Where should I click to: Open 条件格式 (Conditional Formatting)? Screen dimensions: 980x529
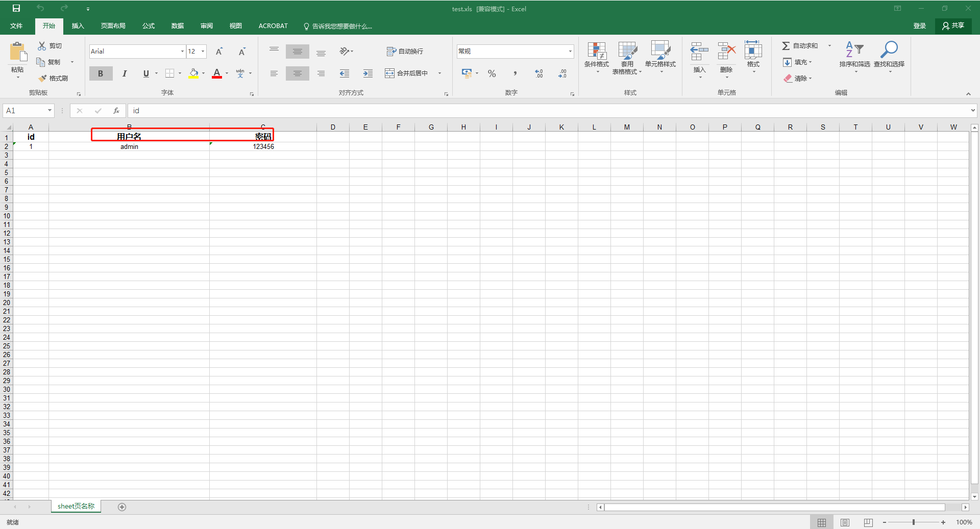pos(596,56)
